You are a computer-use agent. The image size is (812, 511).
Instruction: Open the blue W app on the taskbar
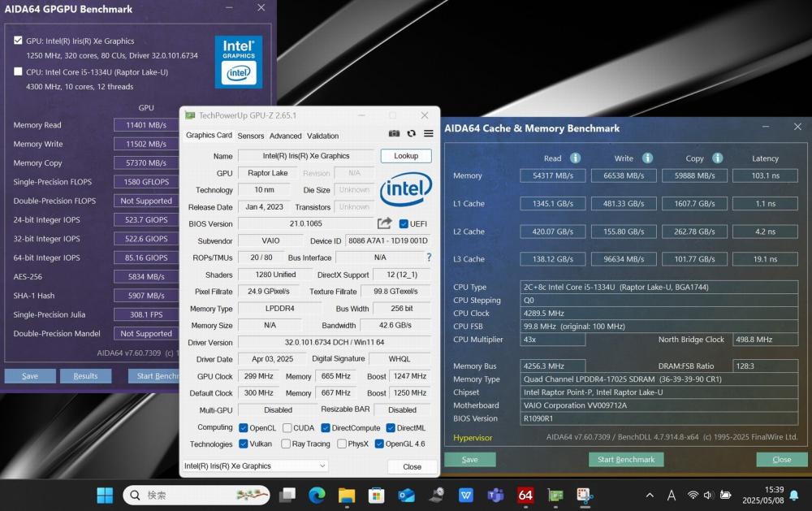pyautogui.click(x=466, y=496)
